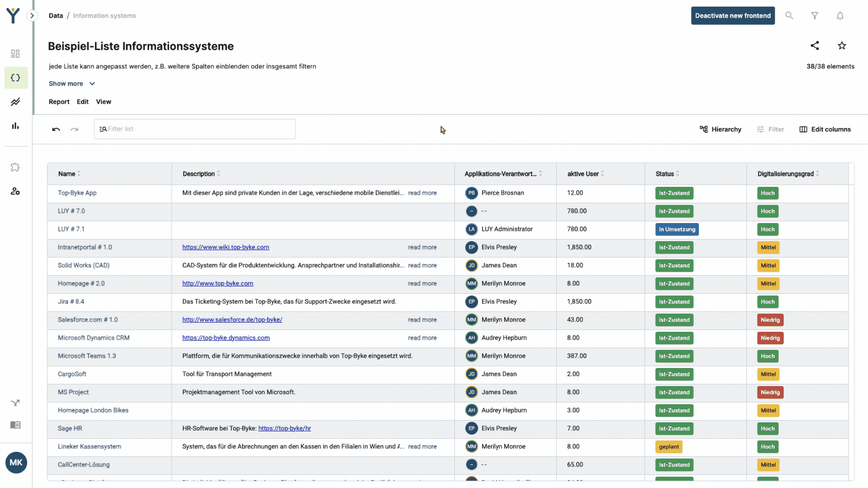Toggle the Hierarchy view
Image resolution: width=868 pixels, height=488 pixels.
720,130
